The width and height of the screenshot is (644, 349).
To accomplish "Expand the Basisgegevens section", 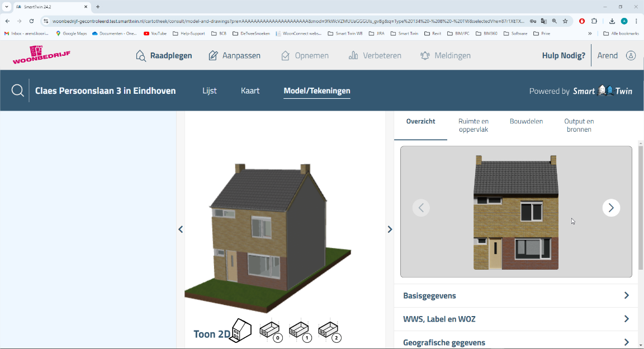I will pos(516,295).
